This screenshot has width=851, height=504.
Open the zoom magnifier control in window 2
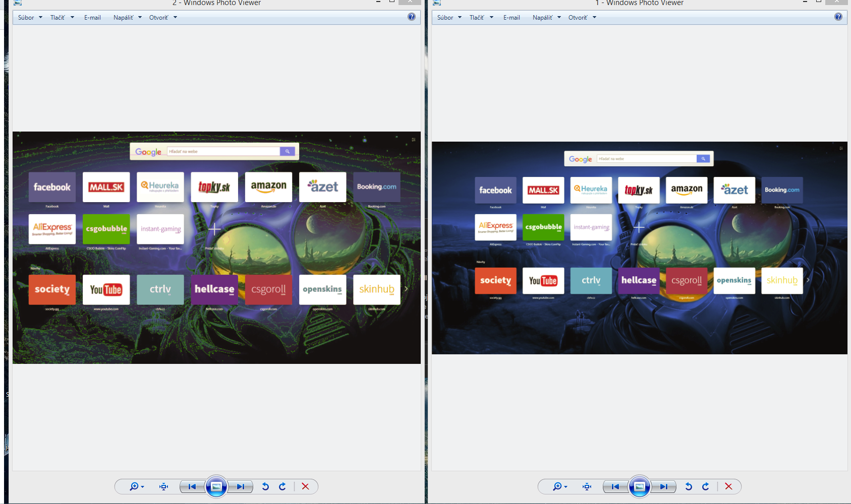(x=136, y=486)
